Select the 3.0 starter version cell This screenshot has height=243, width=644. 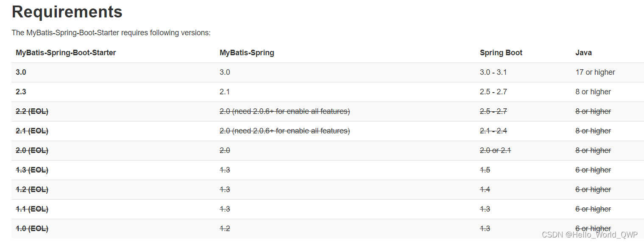tap(21, 72)
